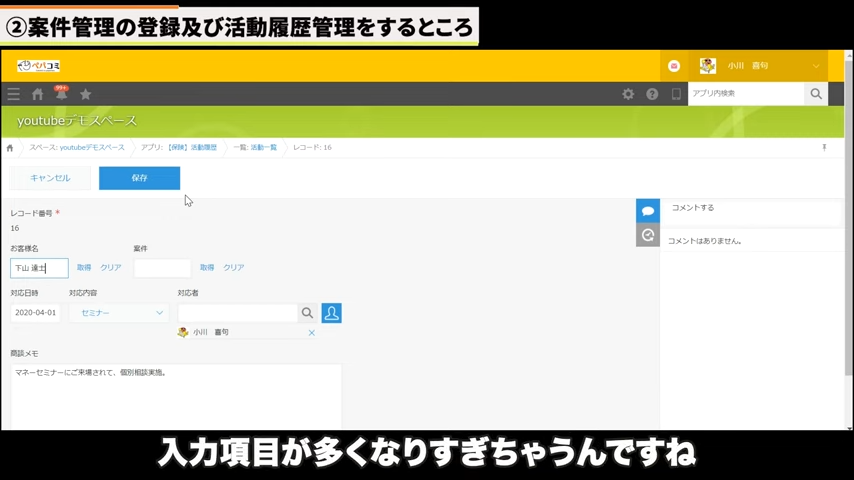Open settings gear icon
The image size is (854, 480).
click(628, 94)
